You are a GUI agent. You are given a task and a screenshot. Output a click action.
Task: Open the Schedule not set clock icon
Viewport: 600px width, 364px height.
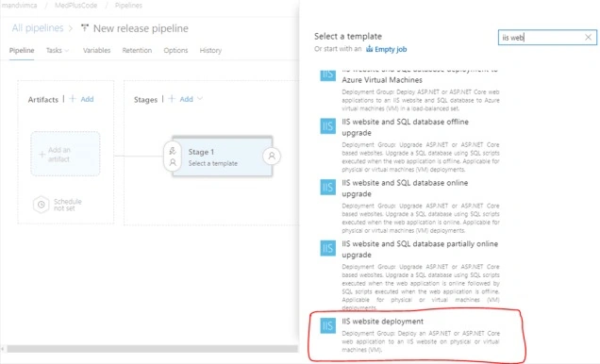click(42, 205)
